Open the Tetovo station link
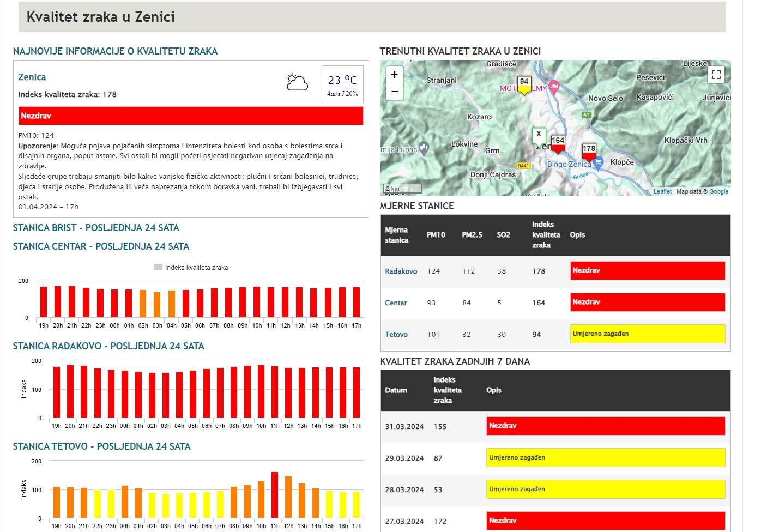The height and width of the screenshot is (532, 767). click(x=396, y=335)
